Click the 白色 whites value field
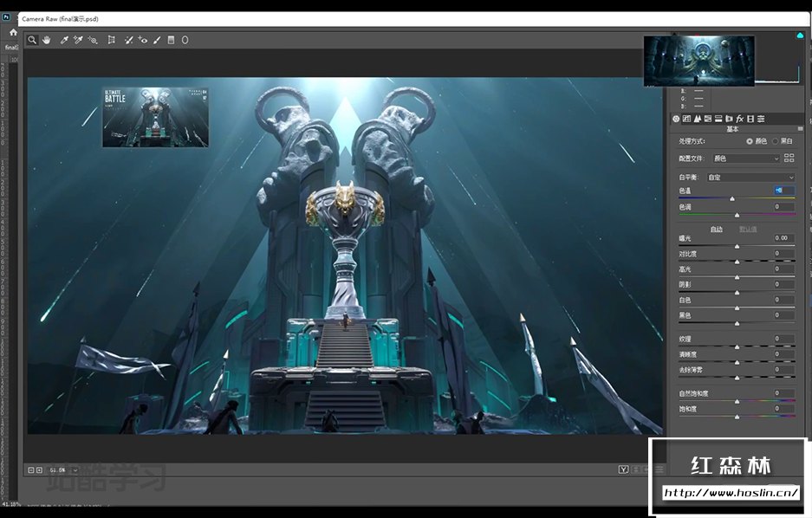The height and width of the screenshot is (518, 812). [x=784, y=300]
